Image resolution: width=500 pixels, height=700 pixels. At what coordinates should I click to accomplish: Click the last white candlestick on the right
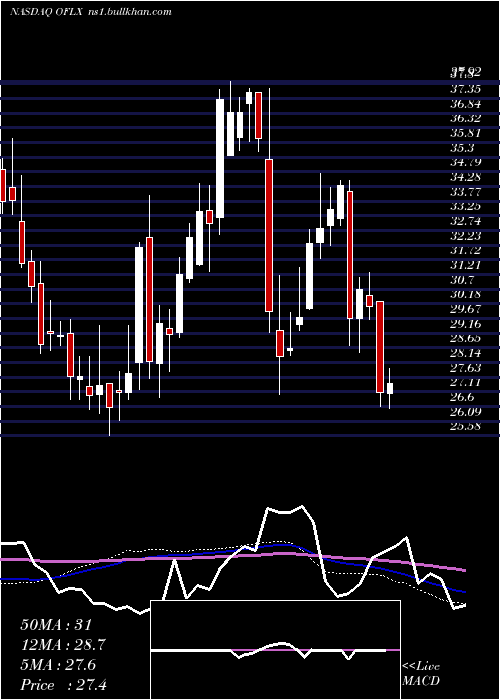[390, 388]
